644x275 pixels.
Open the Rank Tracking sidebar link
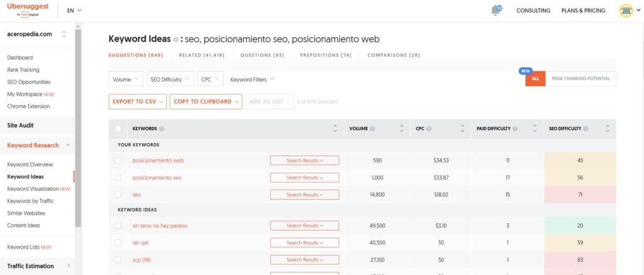click(x=23, y=70)
